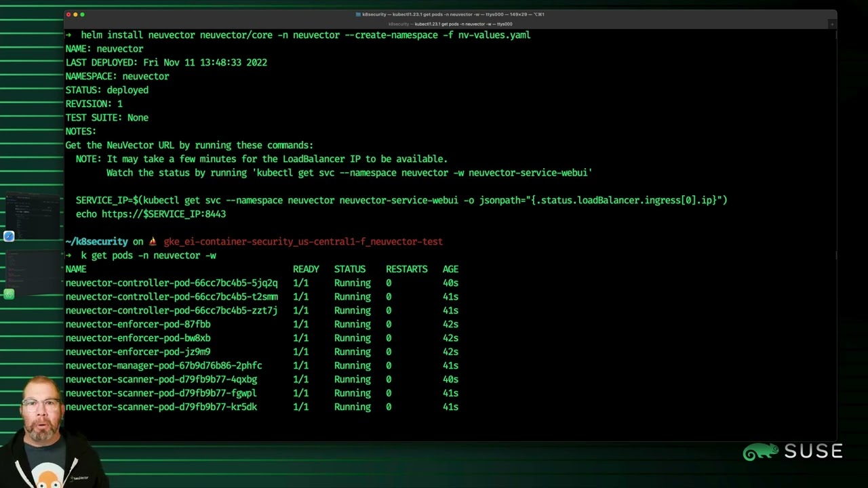Click the SERVICE_IP jsonpath command line
868x488 pixels.
click(401, 201)
